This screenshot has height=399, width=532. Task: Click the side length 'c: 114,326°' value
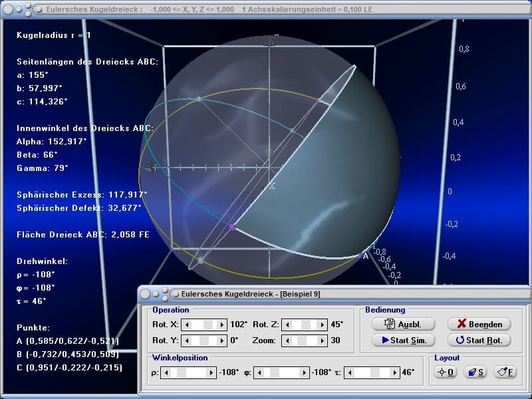pyautogui.click(x=42, y=102)
